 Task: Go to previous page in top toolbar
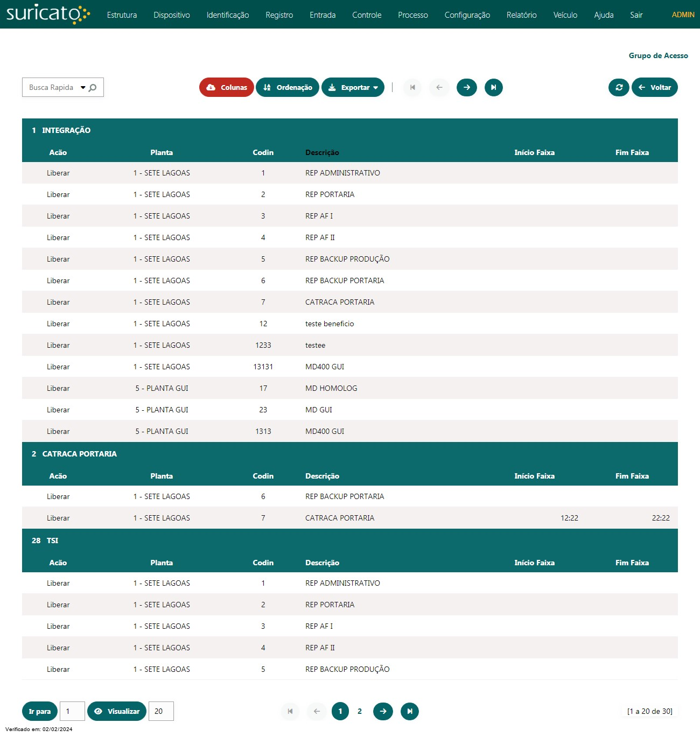pyautogui.click(x=439, y=87)
